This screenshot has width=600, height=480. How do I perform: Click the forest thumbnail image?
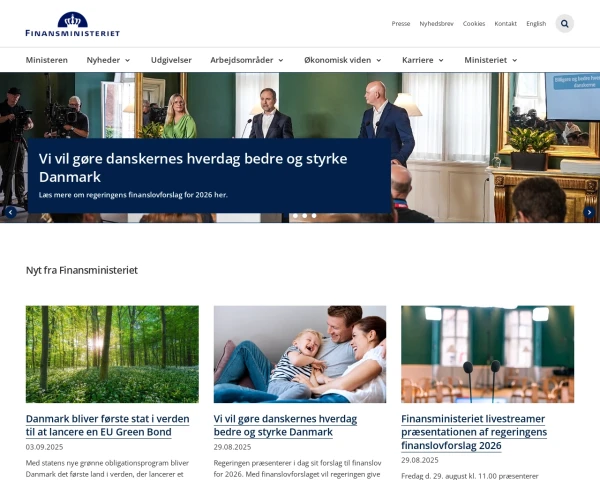112,354
